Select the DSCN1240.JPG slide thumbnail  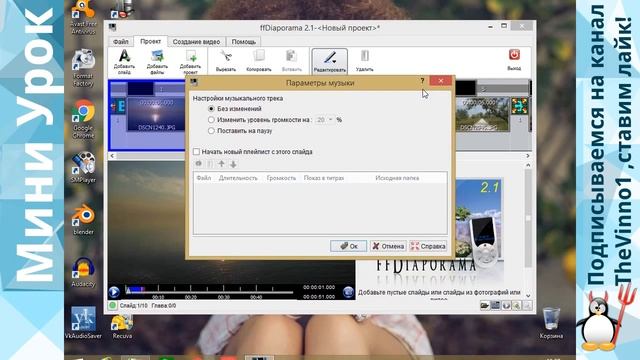pos(156,114)
